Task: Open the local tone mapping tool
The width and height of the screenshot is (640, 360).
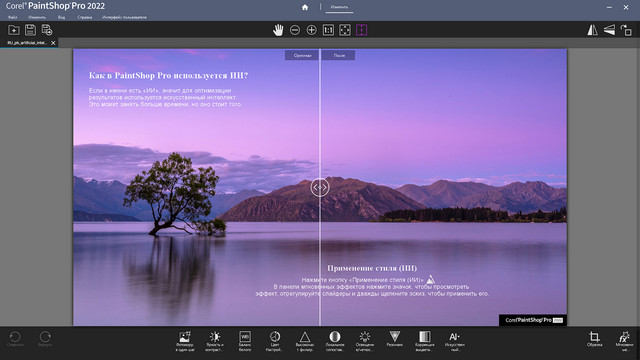Action: [335, 341]
